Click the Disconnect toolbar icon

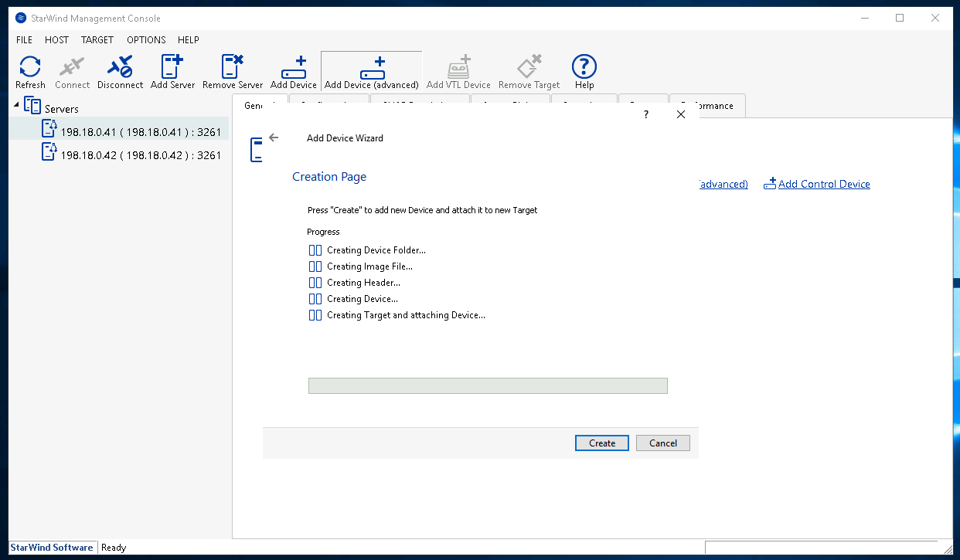point(120,72)
